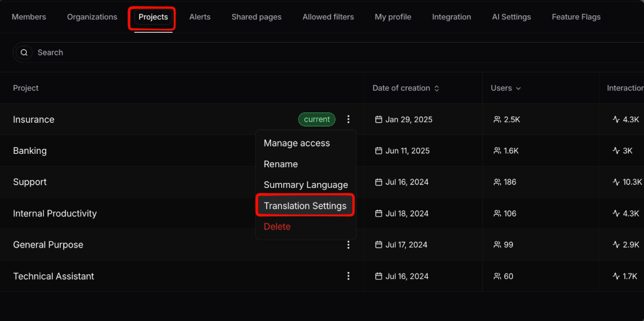Switch to the My profile tab
This screenshot has width=644, height=321.
tap(392, 17)
